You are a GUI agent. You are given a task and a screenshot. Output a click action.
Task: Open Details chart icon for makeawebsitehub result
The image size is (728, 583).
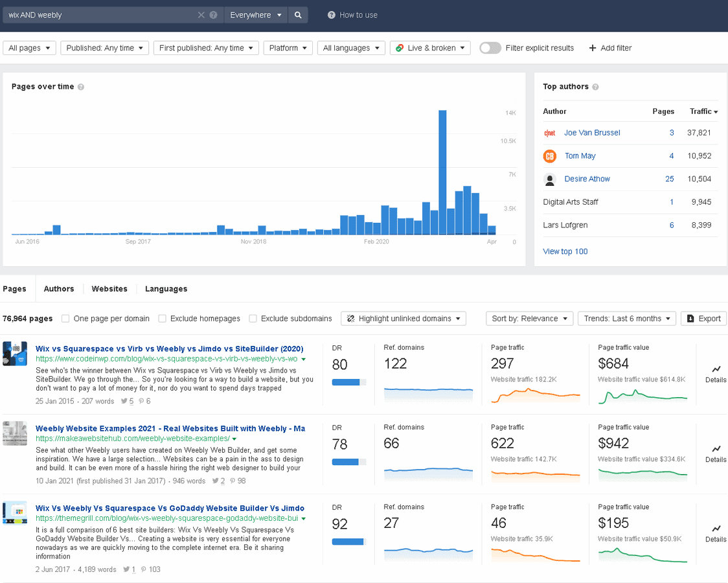point(716,449)
